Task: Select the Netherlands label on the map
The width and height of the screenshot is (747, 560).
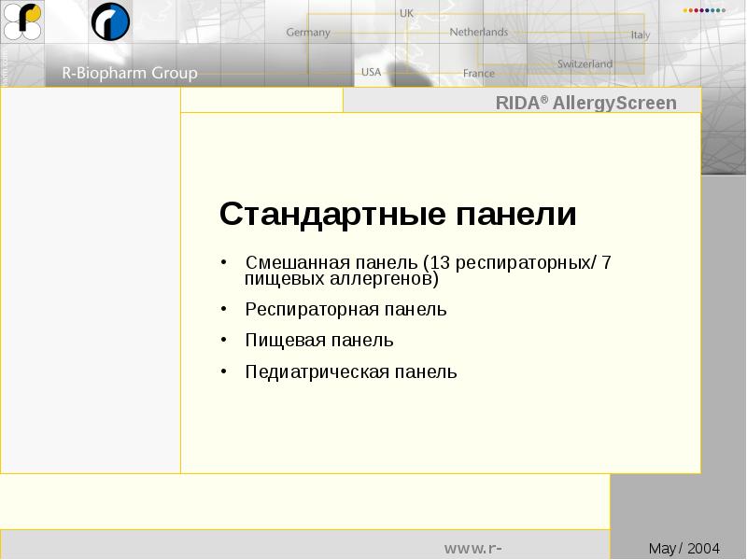Action: 478,32
